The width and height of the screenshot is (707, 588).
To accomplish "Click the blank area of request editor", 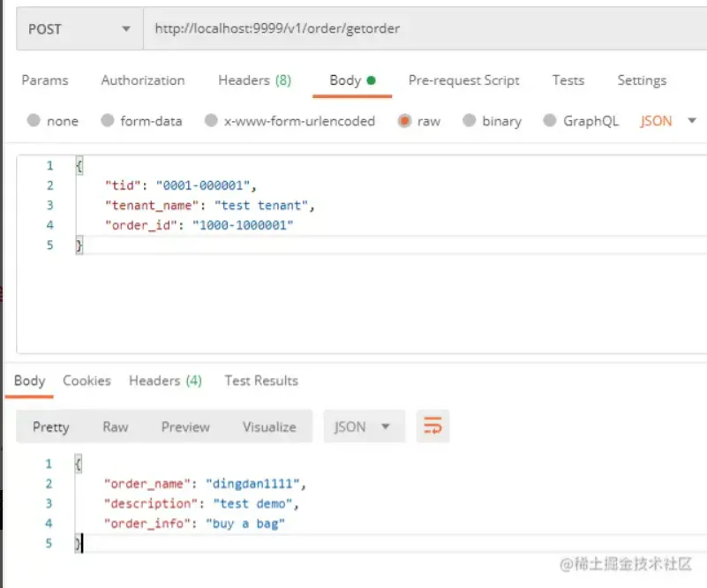I will [x=361, y=305].
